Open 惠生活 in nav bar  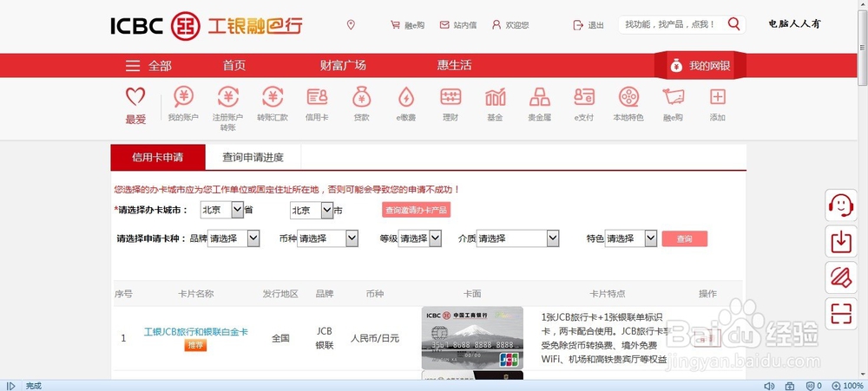(x=455, y=65)
